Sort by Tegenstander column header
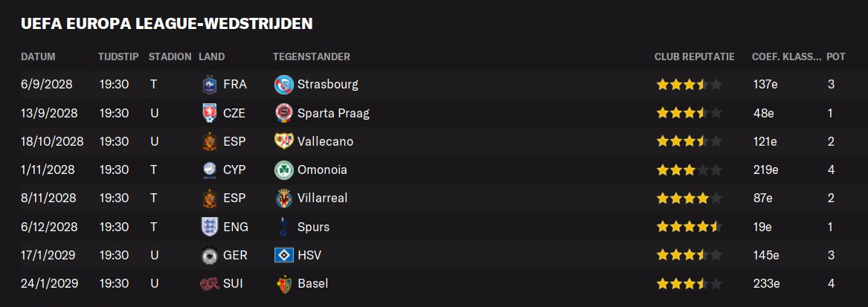The height and width of the screenshot is (307, 868). point(311,57)
